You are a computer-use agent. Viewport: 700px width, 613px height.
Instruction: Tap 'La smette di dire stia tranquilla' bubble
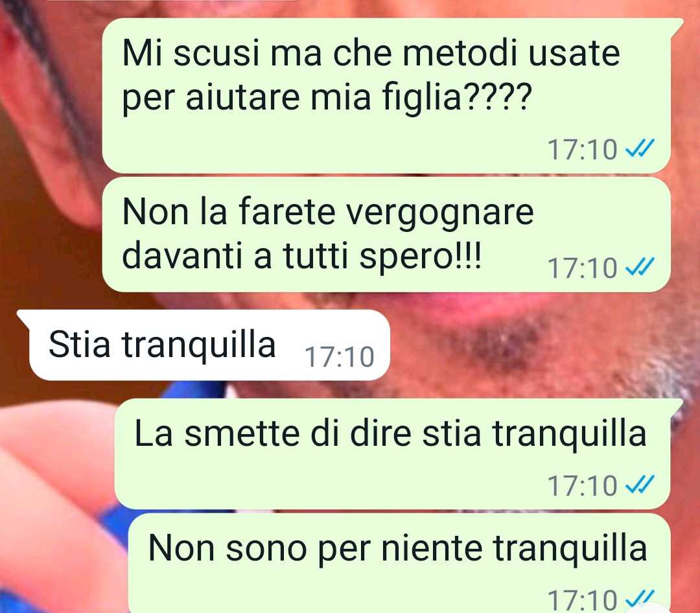tap(393, 454)
